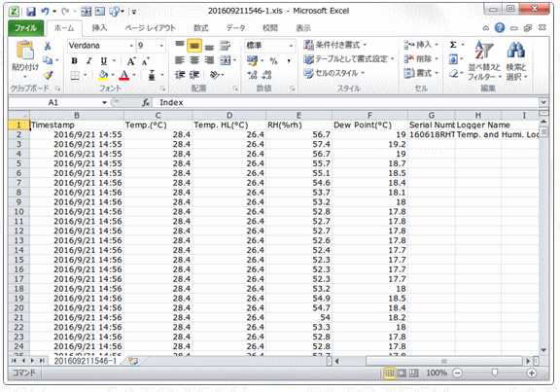Click the Undo icon in the title bar
The height and width of the screenshot is (392, 560).
(x=45, y=12)
